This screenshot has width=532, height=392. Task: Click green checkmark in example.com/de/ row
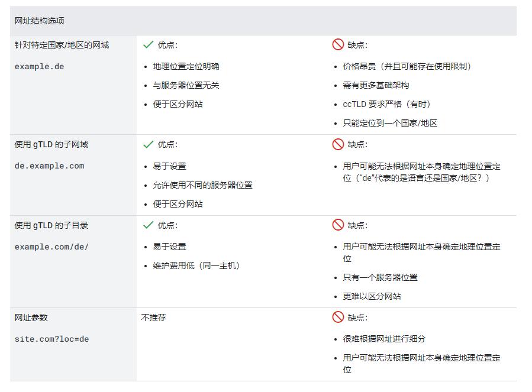pyautogui.click(x=148, y=225)
